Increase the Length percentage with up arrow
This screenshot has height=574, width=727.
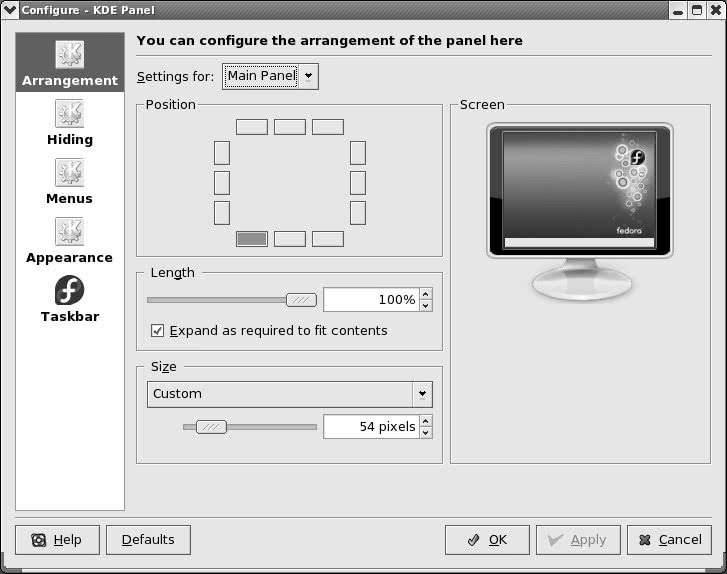point(426,294)
